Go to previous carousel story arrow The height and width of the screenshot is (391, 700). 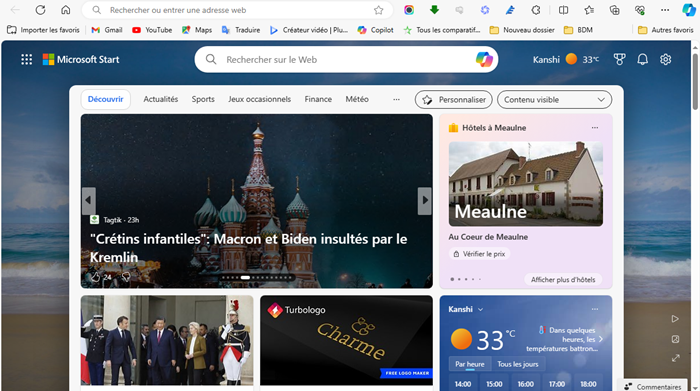point(88,200)
